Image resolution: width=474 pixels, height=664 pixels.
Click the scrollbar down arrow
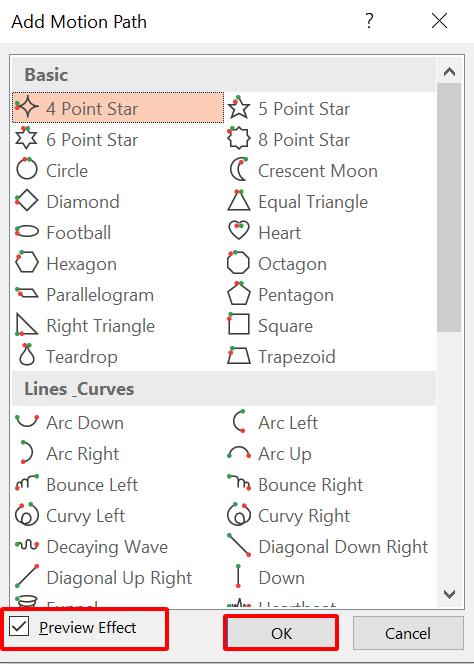pos(449,594)
